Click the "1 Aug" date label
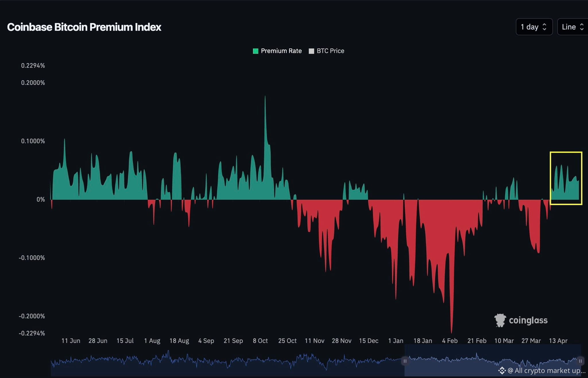This screenshot has height=378, width=588. point(152,341)
